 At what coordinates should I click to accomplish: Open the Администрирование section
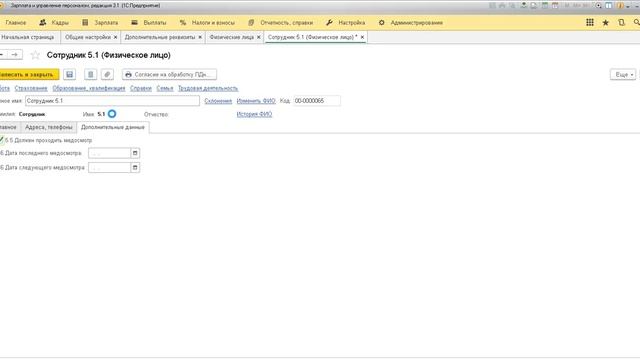click(x=411, y=23)
